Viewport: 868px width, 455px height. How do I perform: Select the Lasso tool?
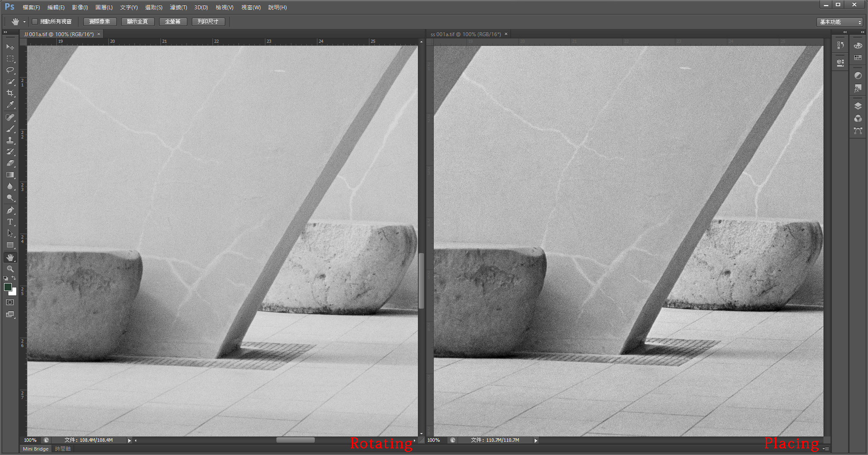coord(10,70)
